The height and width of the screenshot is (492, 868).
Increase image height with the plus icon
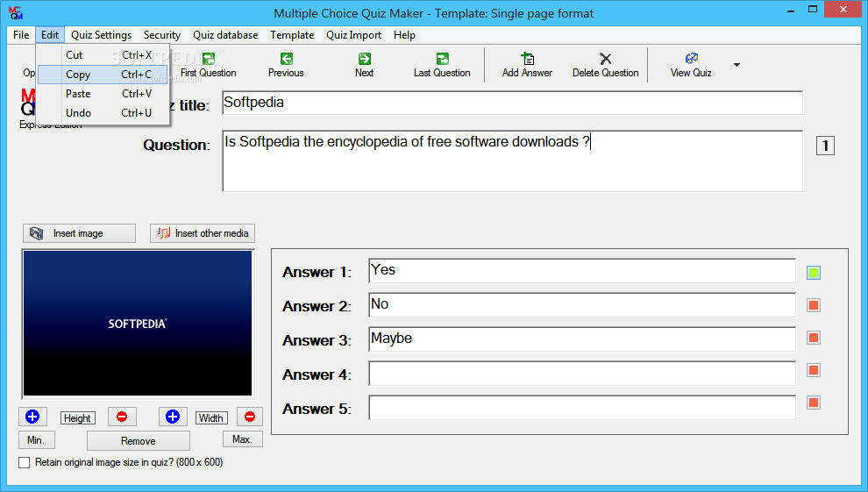(x=32, y=417)
